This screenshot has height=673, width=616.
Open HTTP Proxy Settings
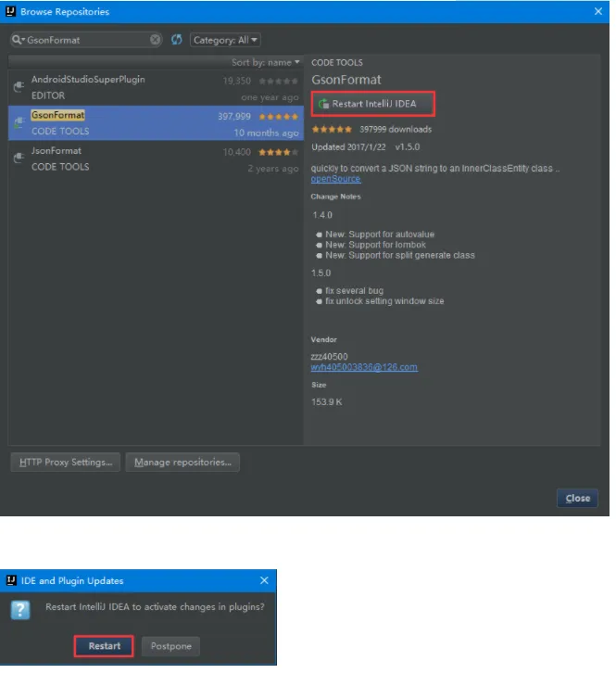click(x=66, y=463)
